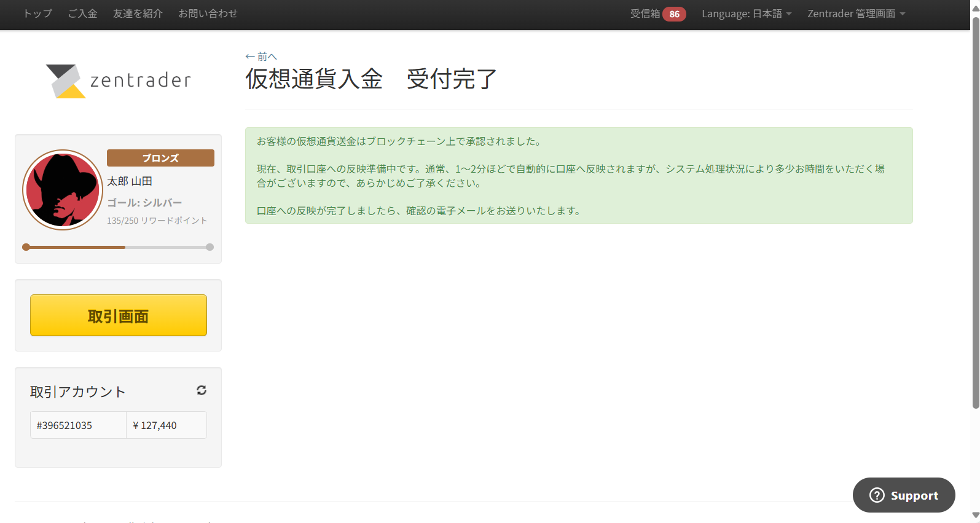Click the vertical page scrollbar
The image size is (980, 523).
[x=976, y=213]
